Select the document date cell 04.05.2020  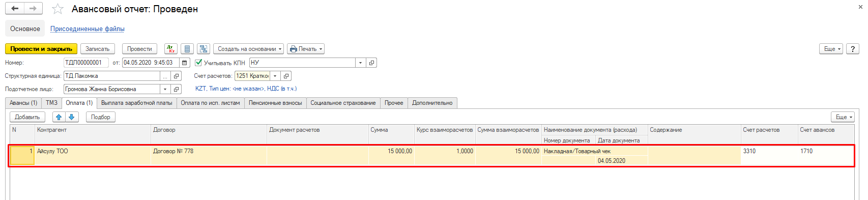coord(622,161)
